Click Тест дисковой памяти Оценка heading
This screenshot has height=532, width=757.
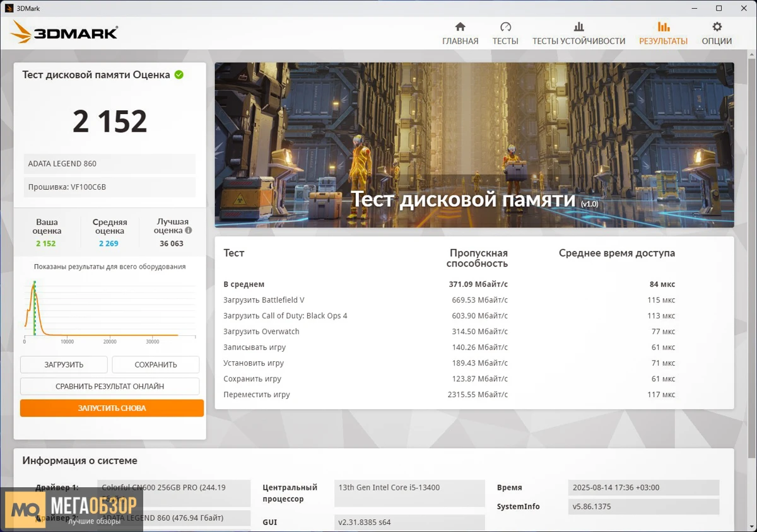tap(96, 74)
